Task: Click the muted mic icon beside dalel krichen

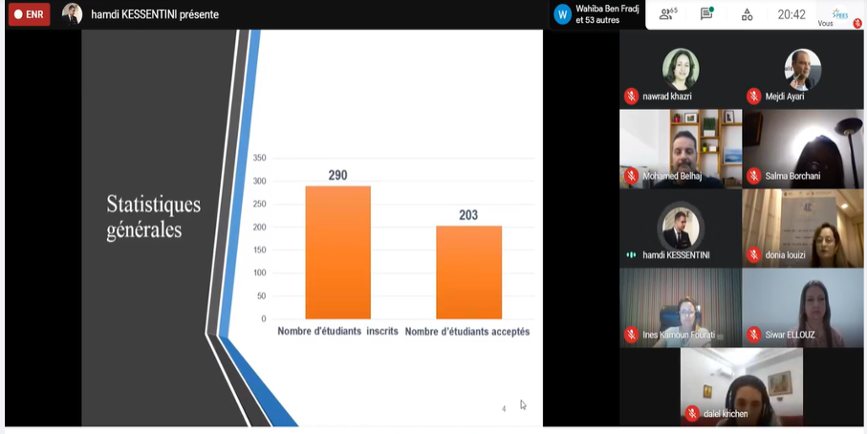Action: click(x=692, y=414)
